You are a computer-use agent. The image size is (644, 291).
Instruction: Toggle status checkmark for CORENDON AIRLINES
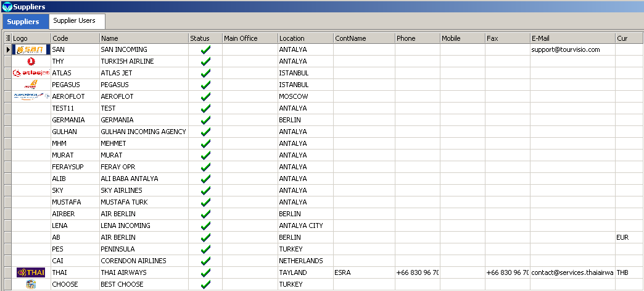[x=205, y=261]
